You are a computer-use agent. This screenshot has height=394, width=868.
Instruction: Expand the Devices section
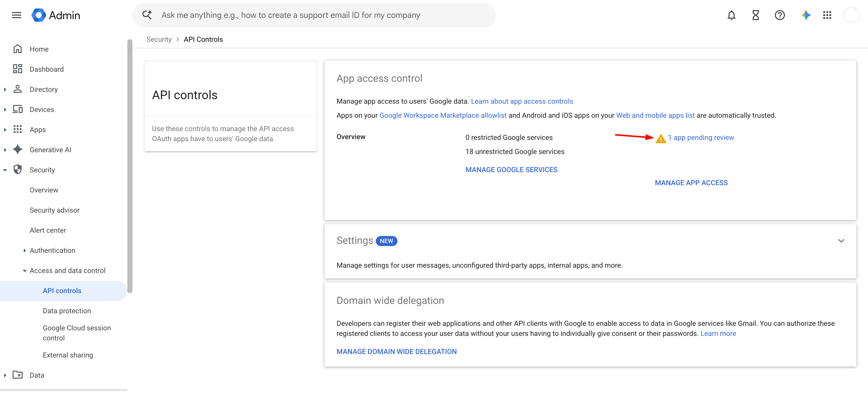[5, 109]
